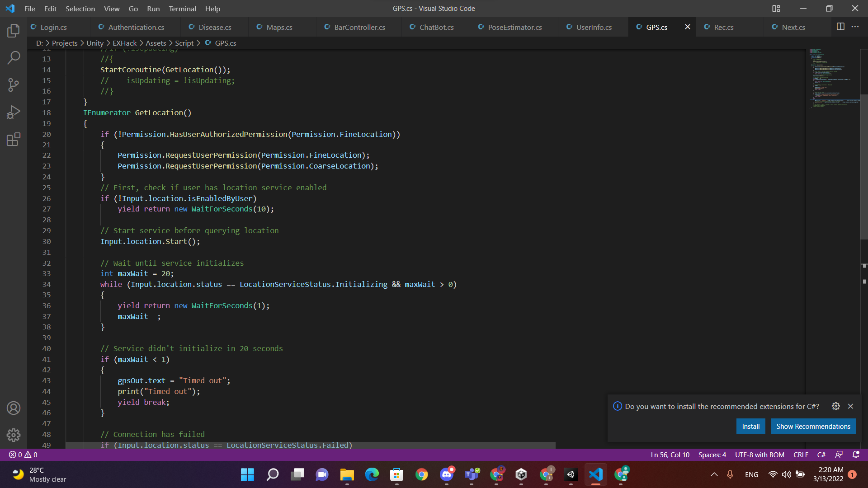Image resolution: width=868 pixels, height=488 pixels.
Task: Open the Accounts menu icon
Action: click(x=14, y=408)
